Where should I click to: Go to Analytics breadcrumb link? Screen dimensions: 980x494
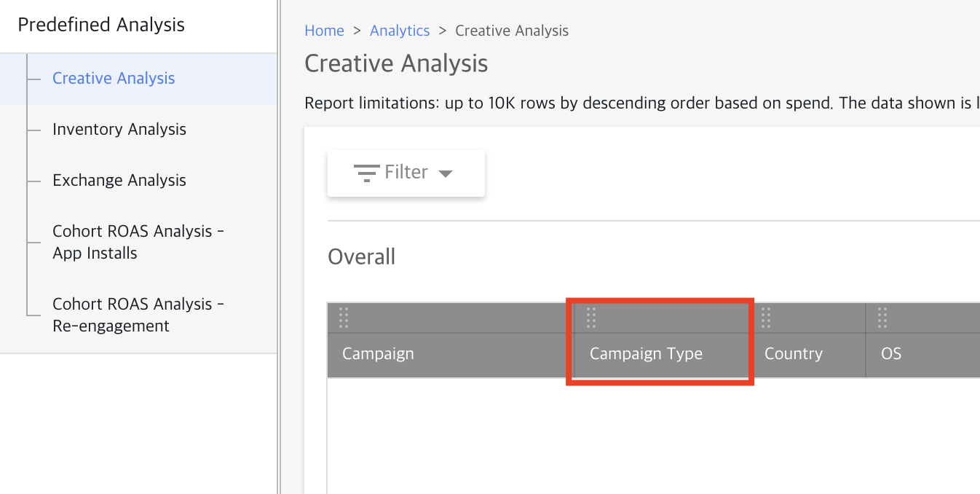coord(400,31)
